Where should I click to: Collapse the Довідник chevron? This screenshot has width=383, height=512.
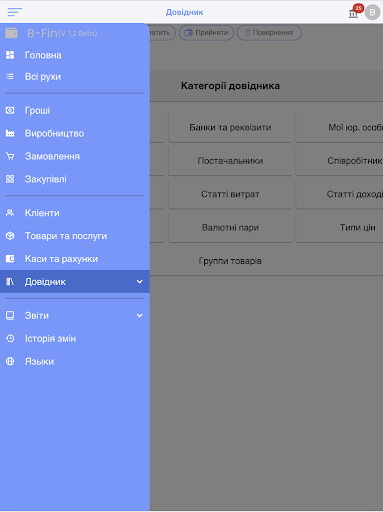139,282
